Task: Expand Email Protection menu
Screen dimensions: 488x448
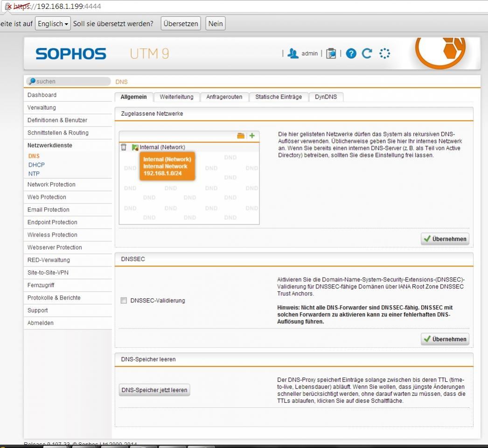Action: (x=68, y=210)
